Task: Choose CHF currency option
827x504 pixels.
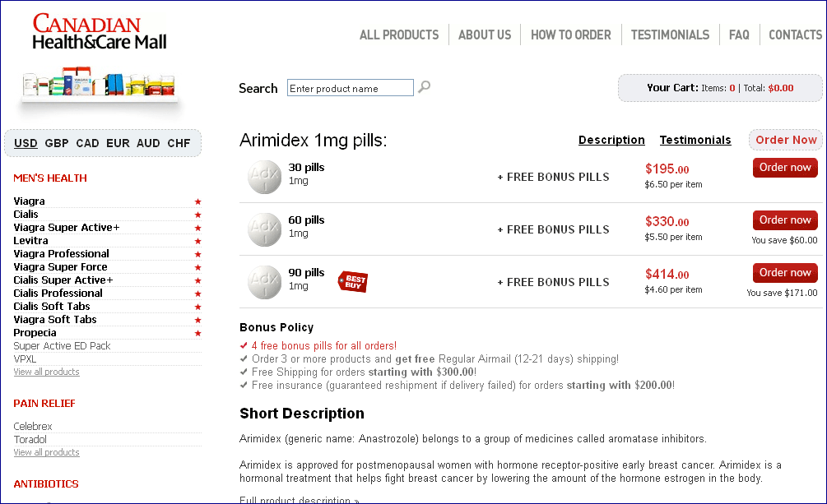Action: (x=179, y=143)
